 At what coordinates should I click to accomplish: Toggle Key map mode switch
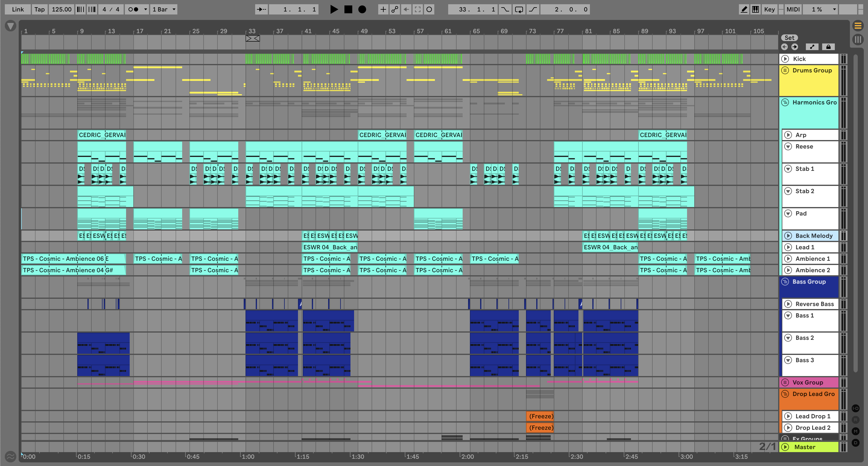(x=769, y=9)
